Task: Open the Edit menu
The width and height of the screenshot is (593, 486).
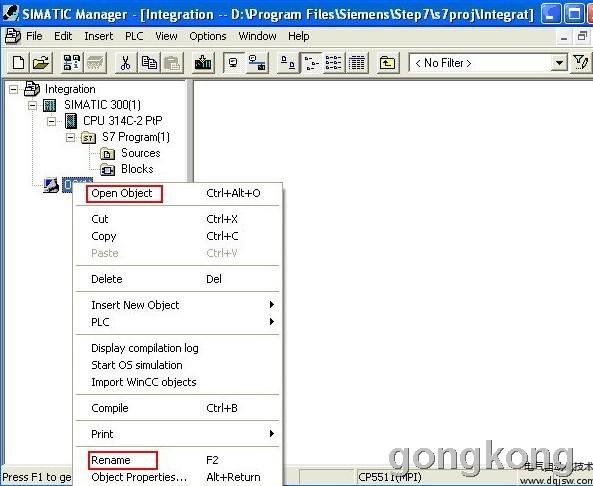Action: pyautogui.click(x=63, y=36)
